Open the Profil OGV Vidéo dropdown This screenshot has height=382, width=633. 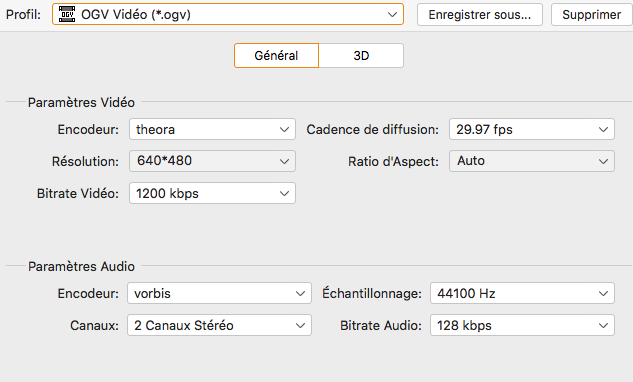pyautogui.click(x=228, y=15)
